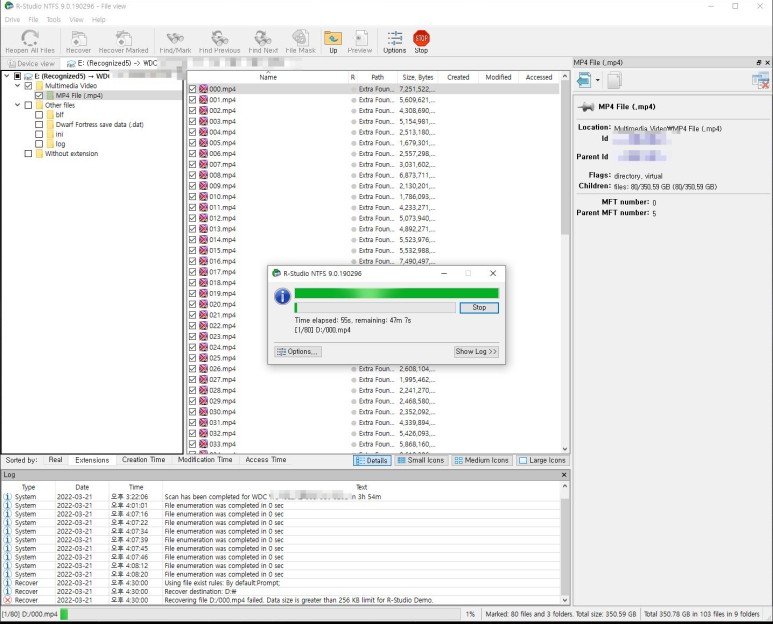Select the Details view button
773x624 pixels.
coord(372,460)
